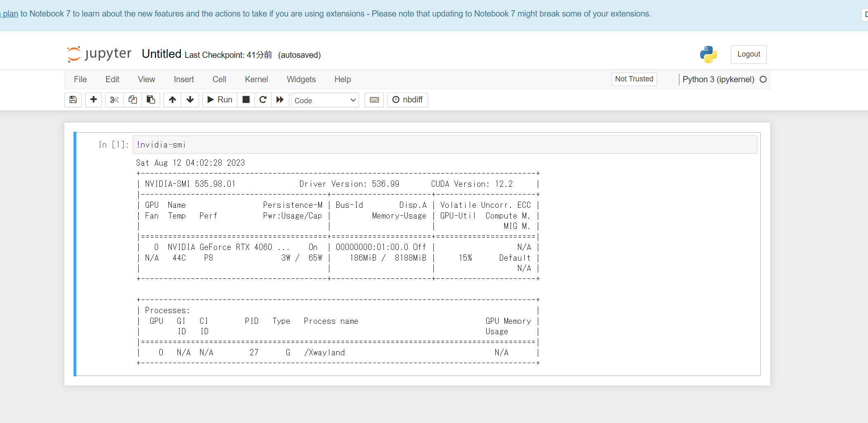
Task: Restart kernel and rerun all cells
Action: 280,100
